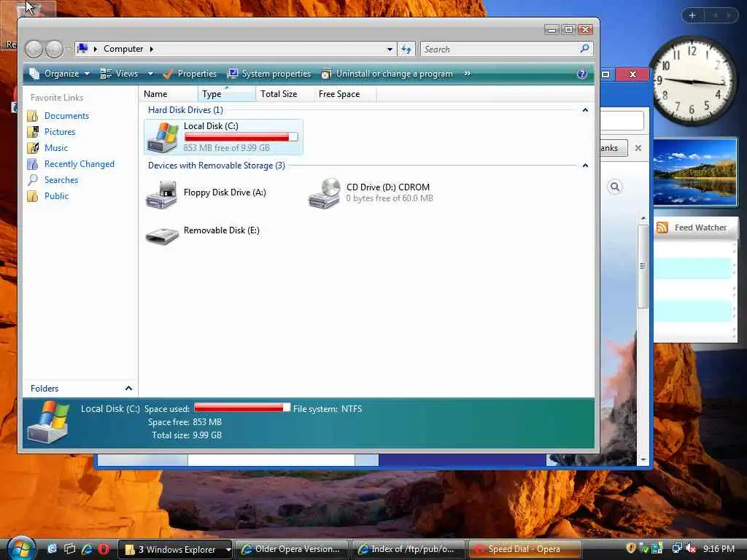Click the Windows Start orb
This screenshot has height=560, width=747.
[20, 548]
